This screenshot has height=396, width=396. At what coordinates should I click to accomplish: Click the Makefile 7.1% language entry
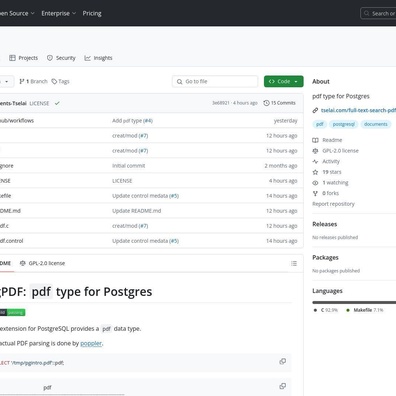tap(364, 310)
